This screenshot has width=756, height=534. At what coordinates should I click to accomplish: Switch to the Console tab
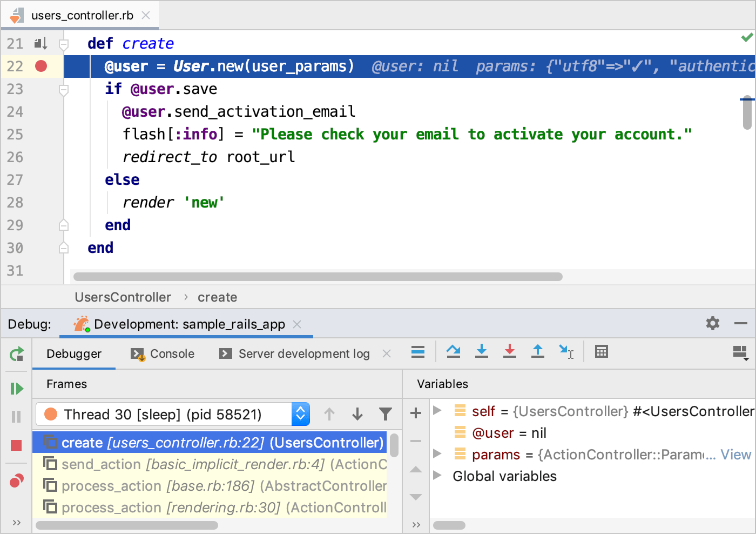pos(163,354)
